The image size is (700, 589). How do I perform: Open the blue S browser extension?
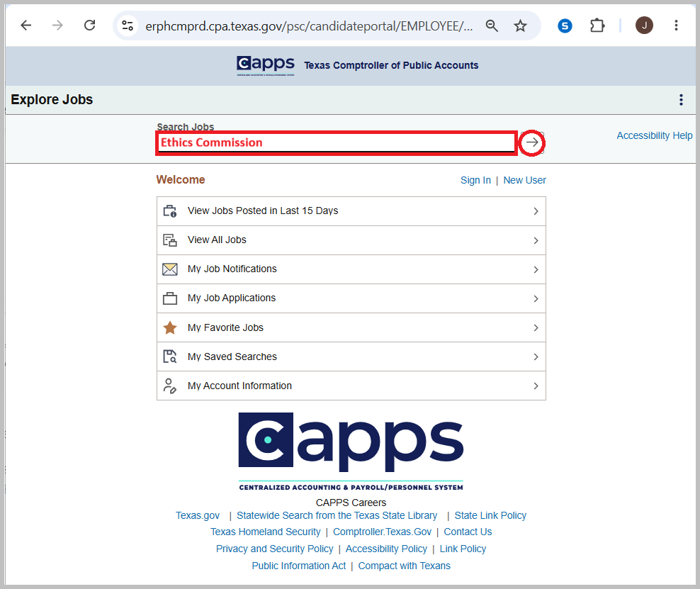565,26
